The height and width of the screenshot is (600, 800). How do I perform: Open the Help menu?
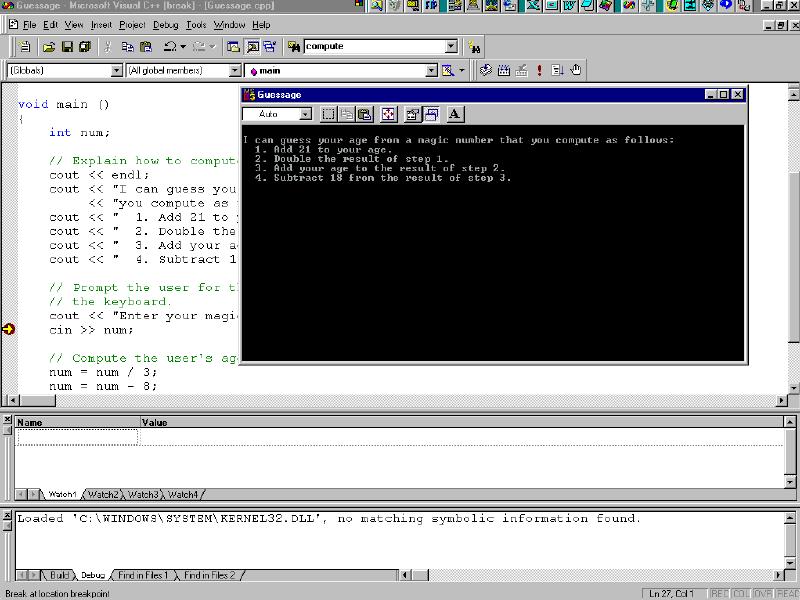tap(261, 25)
